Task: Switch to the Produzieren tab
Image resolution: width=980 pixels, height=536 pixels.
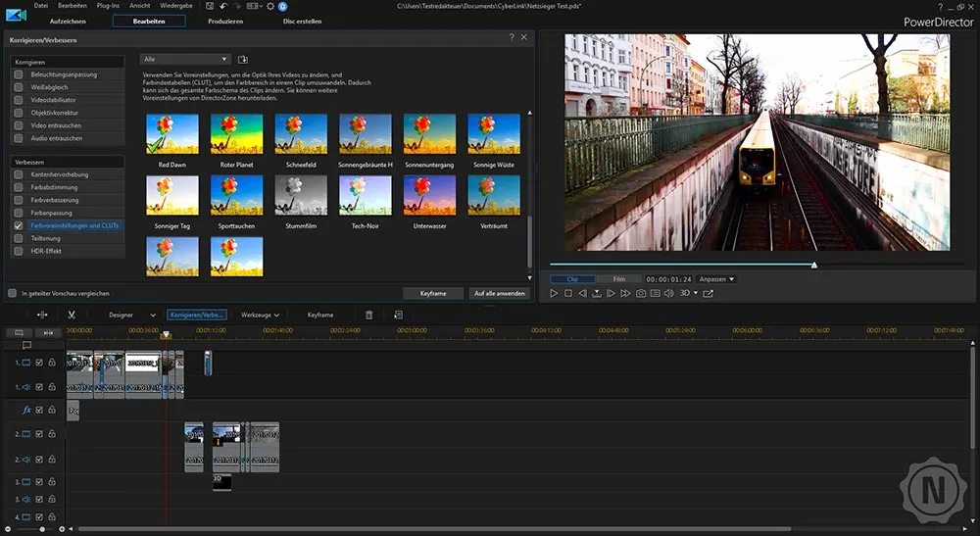Action: pyautogui.click(x=225, y=22)
